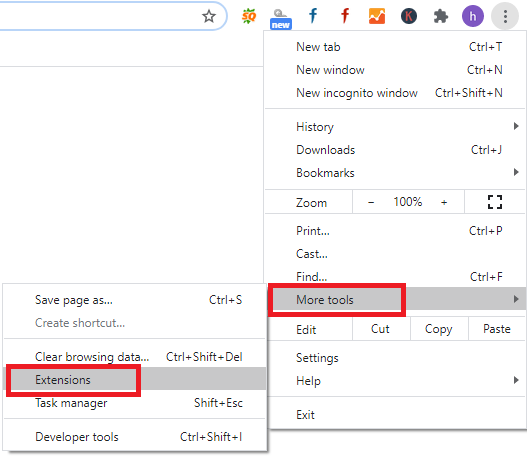Decrease zoom with the minus button

[371, 202]
